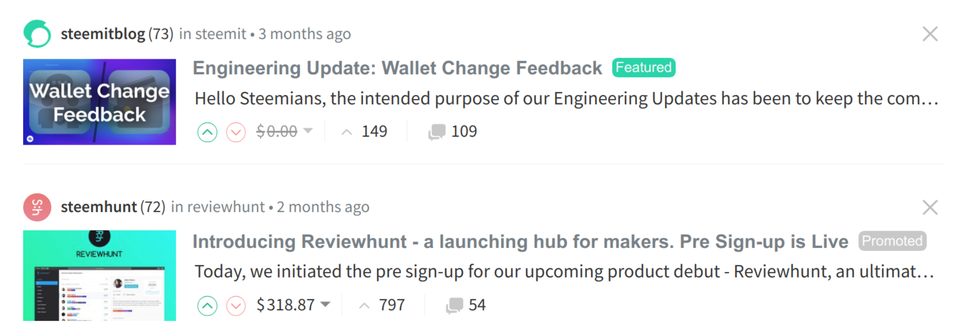This screenshot has width=980, height=332.
Task: Go to the reviewhunt community
Action: [x=226, y=207]
